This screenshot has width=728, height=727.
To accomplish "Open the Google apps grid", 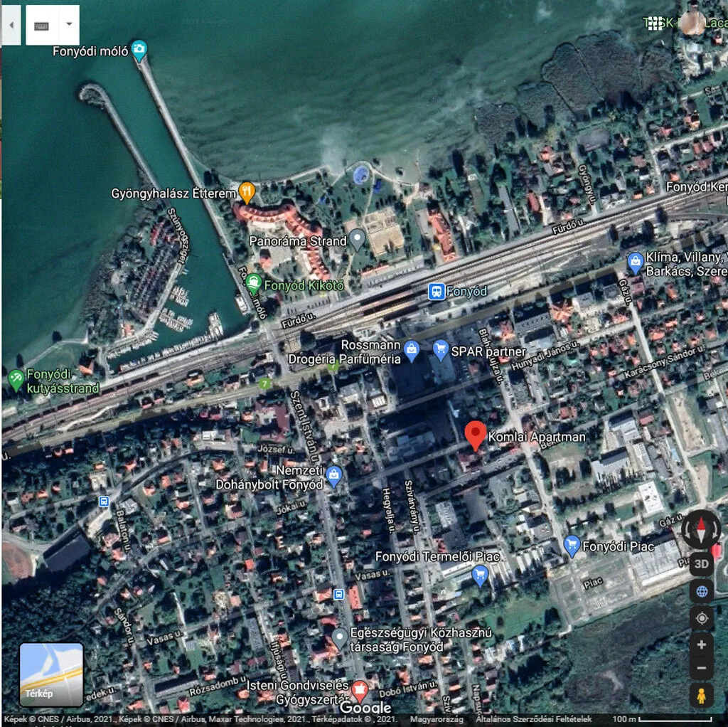I will click(x=655, y=23).
